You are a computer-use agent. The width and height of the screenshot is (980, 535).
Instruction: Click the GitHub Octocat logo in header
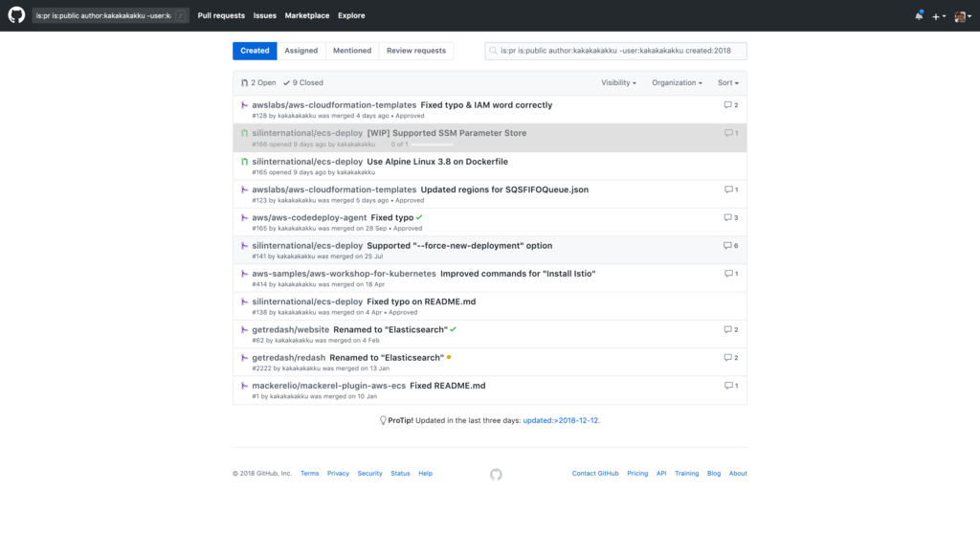click(x=16, y=15)
